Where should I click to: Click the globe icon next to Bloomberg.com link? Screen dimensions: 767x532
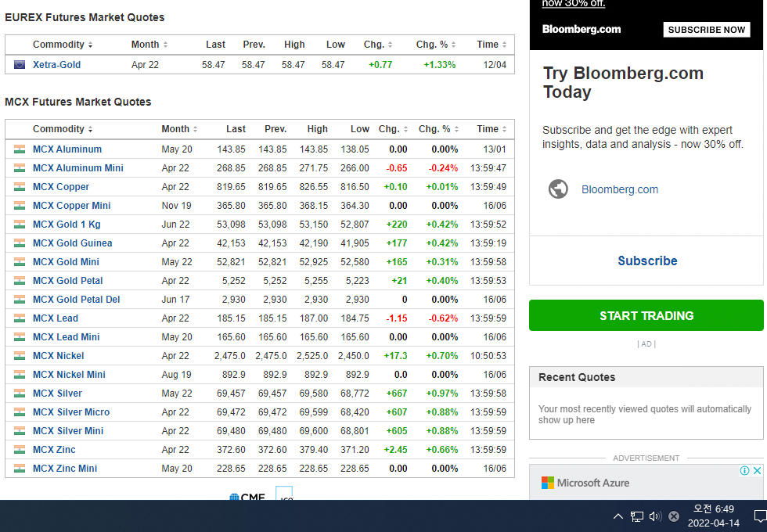558,189
